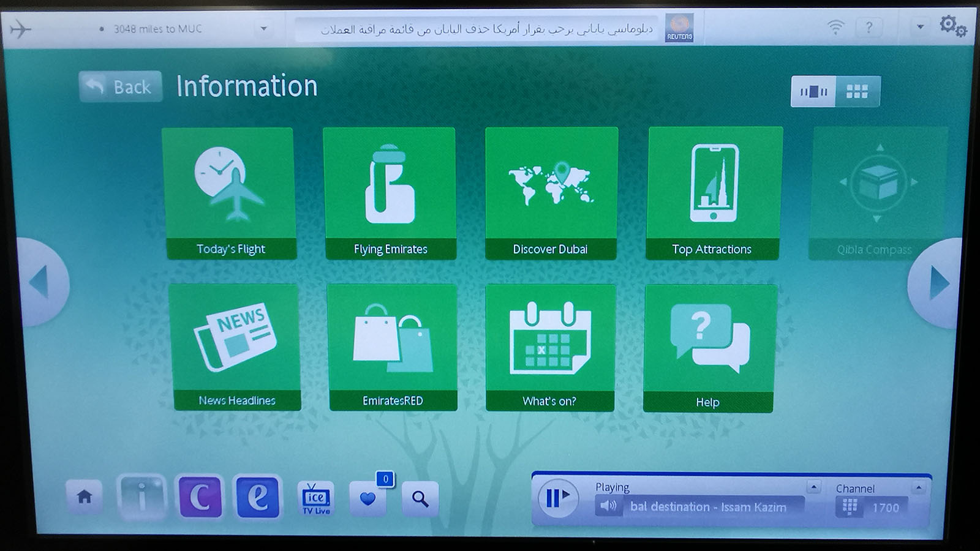Go to the Home screen icon

[85, 497]
